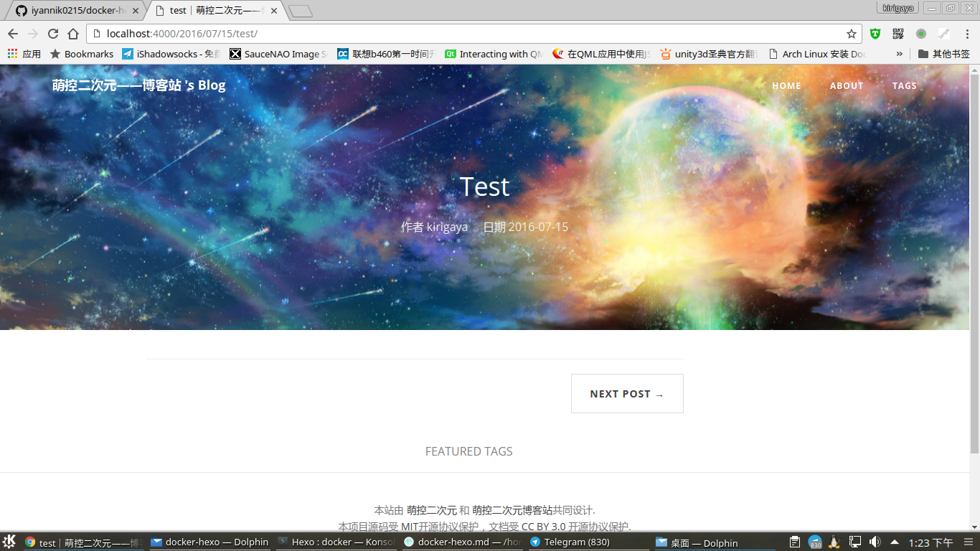The image size is (980, 551).
Task: Open the green shield extension icon
Action: [875, 34]
